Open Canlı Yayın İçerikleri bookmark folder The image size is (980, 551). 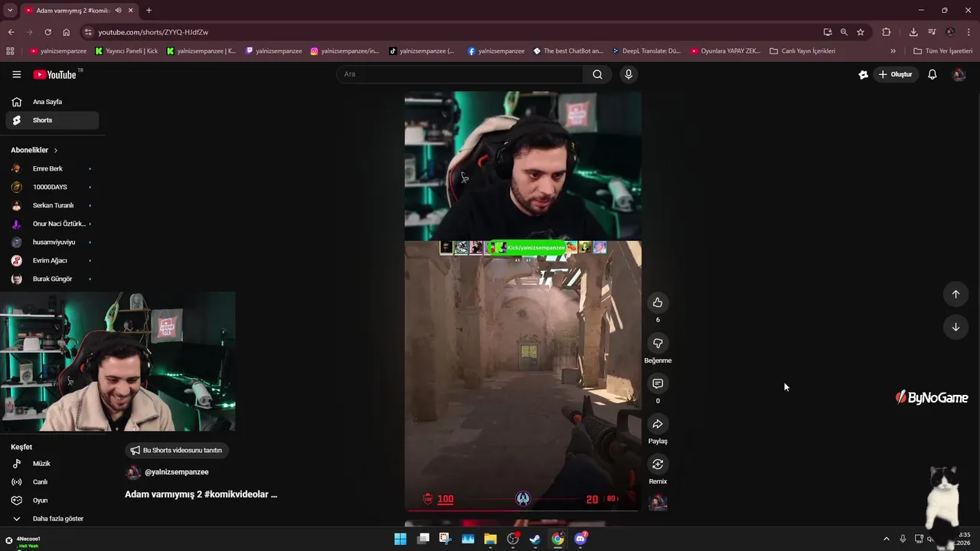pyautogui.click(x=802, y=51)
